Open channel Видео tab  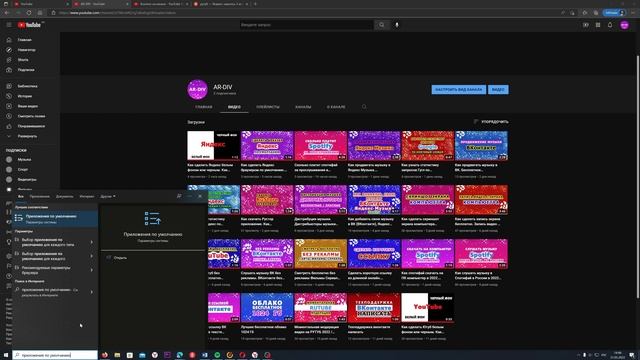click(x=234, y=107)
